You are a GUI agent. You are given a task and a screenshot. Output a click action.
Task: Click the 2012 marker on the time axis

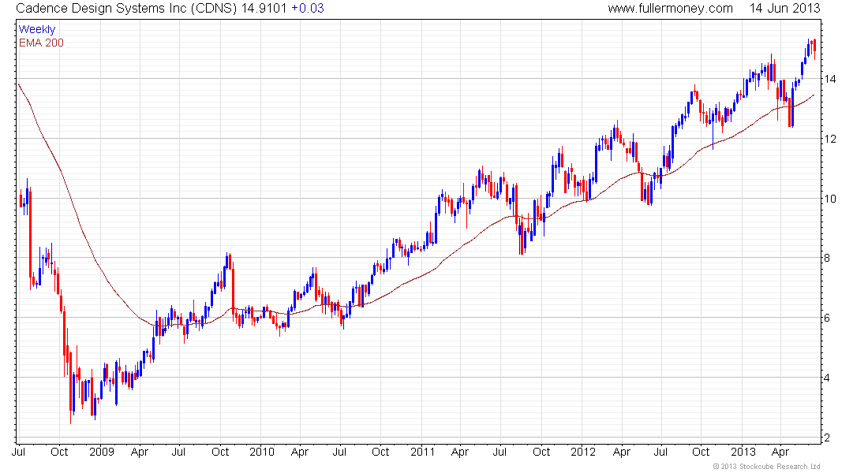point(582,453)
